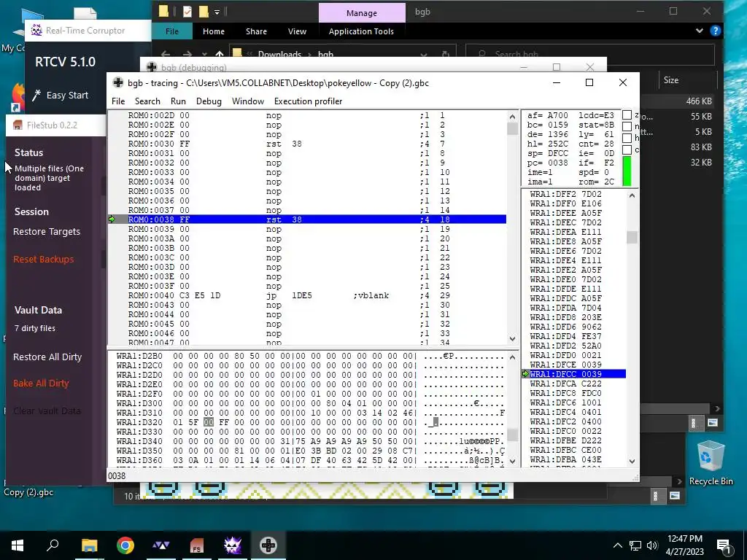The width and height of the screenshot is (747, 560).
Task: Click the green PC arrow at ROM0:0038
Action: pyautogui.click(x=112, y=219)
